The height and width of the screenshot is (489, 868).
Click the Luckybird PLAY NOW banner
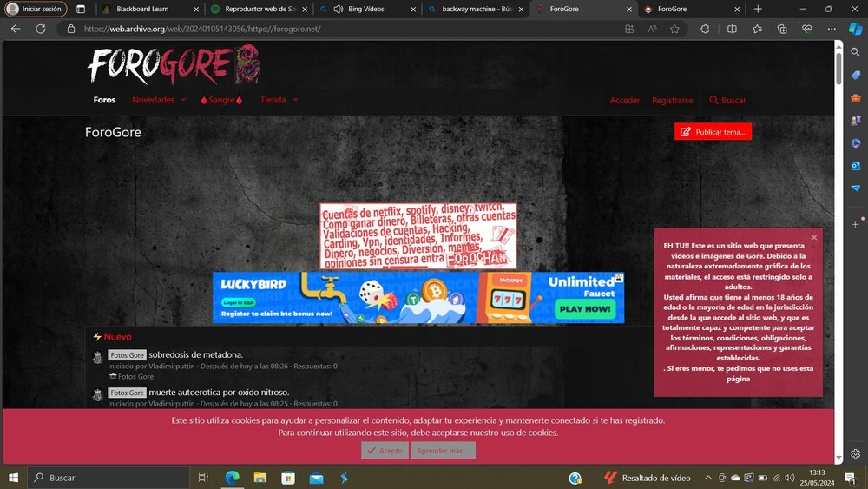tap(418, 297)
